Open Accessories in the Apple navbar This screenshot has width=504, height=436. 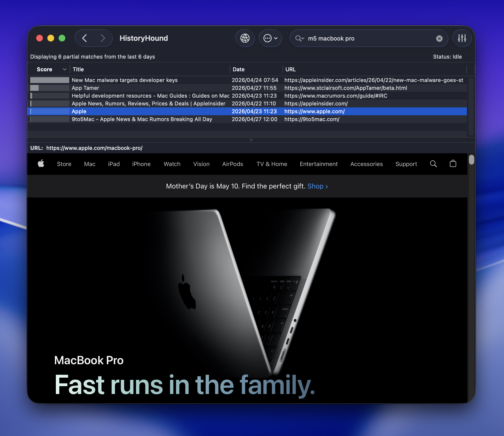(367, 164)
